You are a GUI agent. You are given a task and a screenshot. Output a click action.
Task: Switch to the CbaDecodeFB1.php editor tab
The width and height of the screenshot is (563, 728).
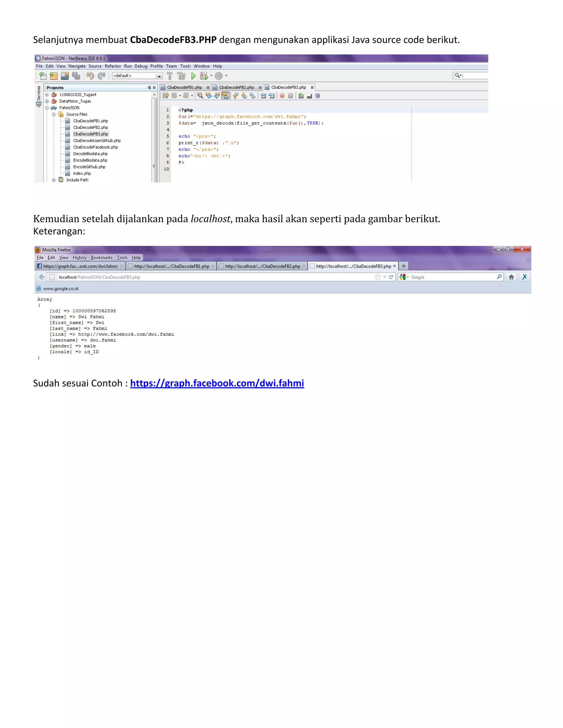[x=184, y=87]
